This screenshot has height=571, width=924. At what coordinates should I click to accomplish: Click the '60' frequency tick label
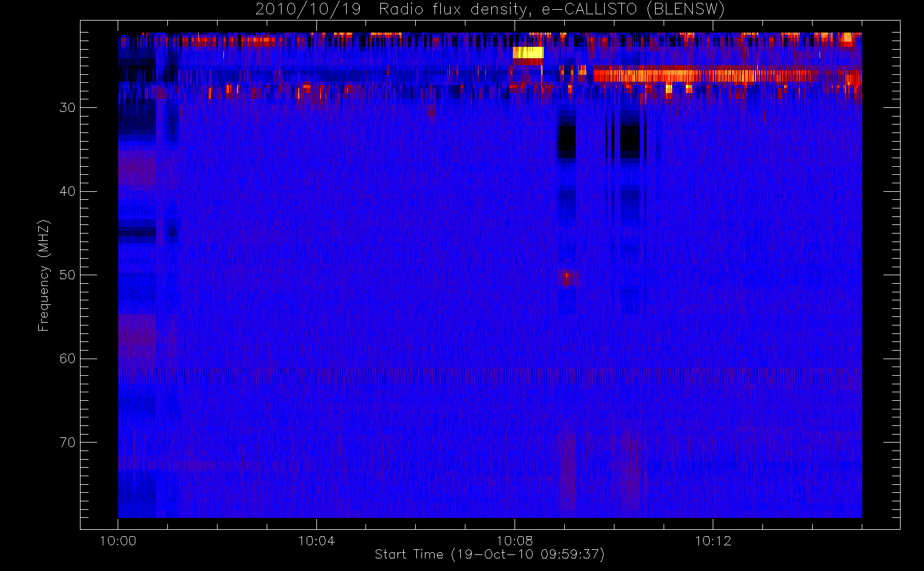(67, 359)
